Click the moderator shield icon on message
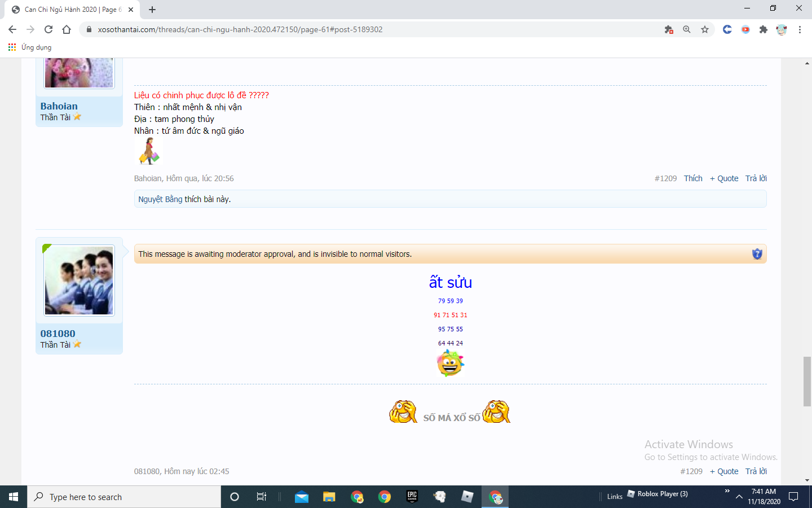The height and width of the screenshot is (508, 812). (757, 254)
